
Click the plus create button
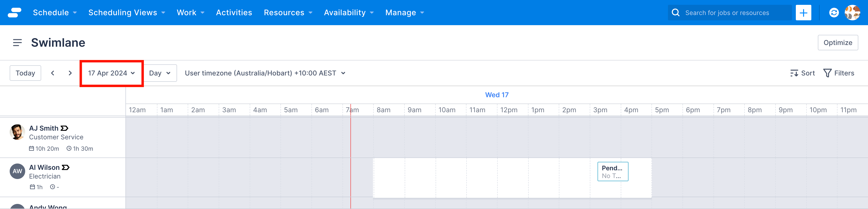point(803,12)
